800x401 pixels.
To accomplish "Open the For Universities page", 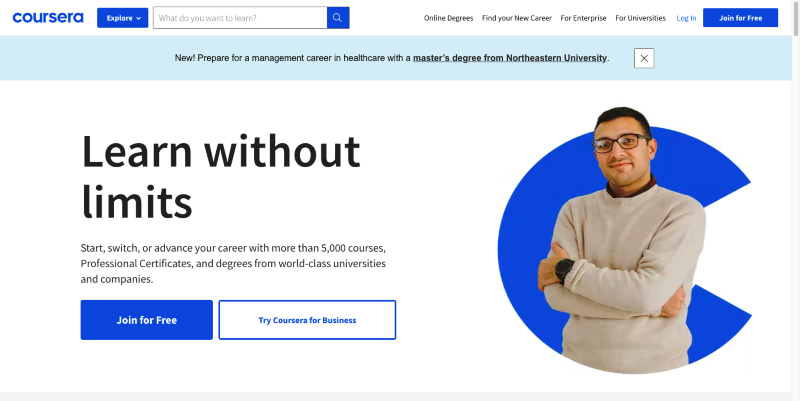I will pos(640,18).
